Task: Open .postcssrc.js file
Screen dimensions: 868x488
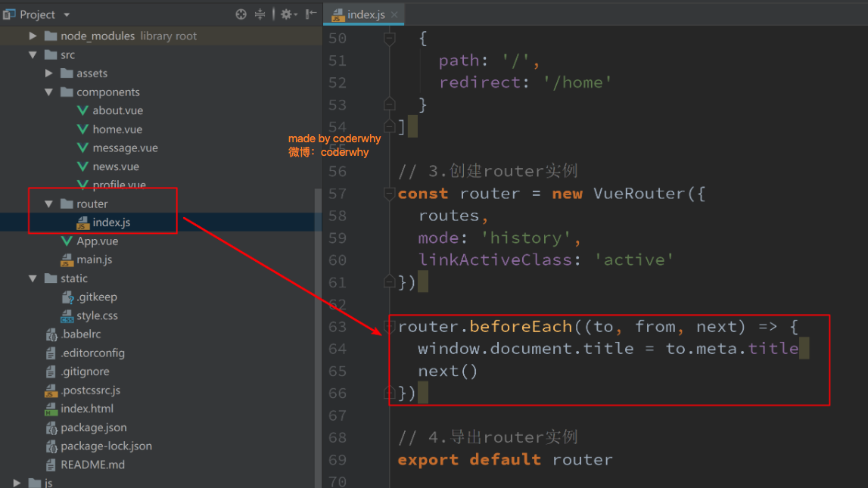Action: pyautogui.click(x=90, y=390)
